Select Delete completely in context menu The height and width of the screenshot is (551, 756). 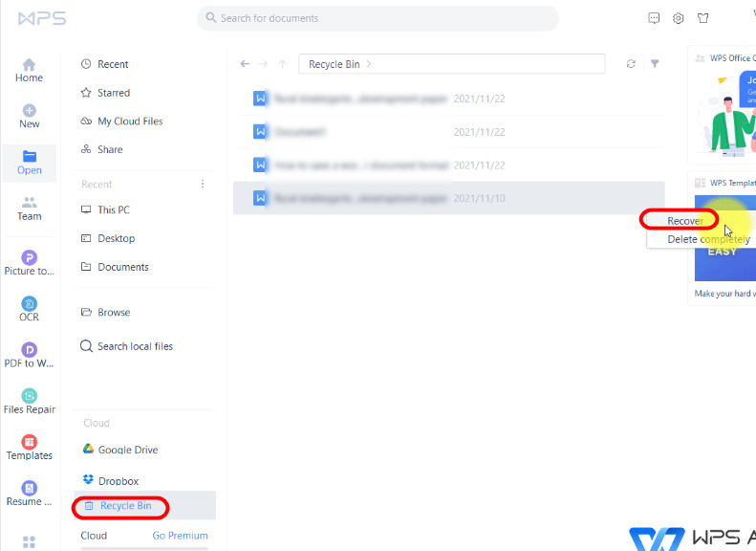click(x=708, y=239)
